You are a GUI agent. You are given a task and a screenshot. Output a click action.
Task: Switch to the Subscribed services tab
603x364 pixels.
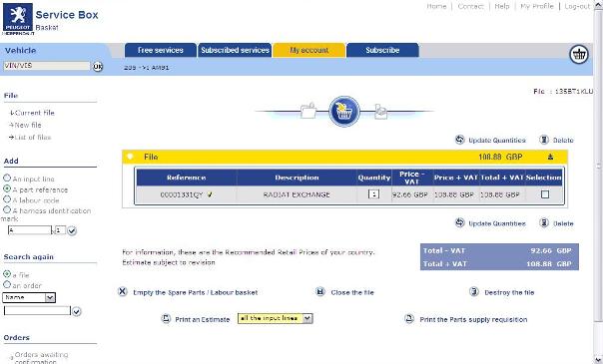[x=235, y=50]
